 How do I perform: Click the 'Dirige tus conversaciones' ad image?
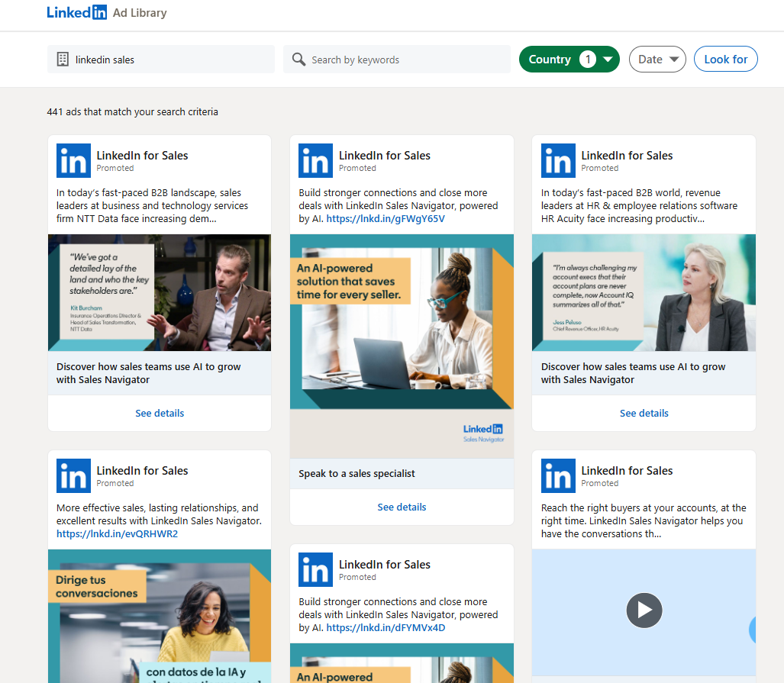click(160, 616)
